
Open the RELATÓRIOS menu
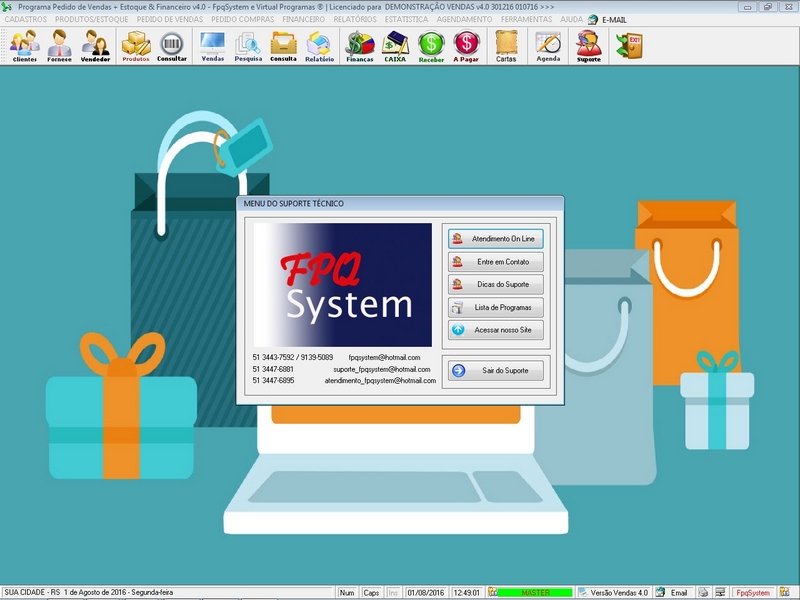tap(355, 19)
